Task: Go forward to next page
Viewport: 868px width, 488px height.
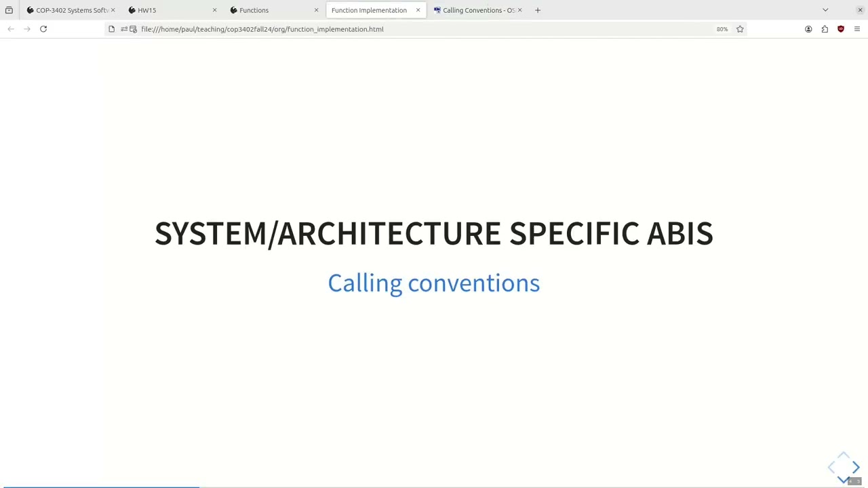Action: pyautogui.click(x=27, y=29)
